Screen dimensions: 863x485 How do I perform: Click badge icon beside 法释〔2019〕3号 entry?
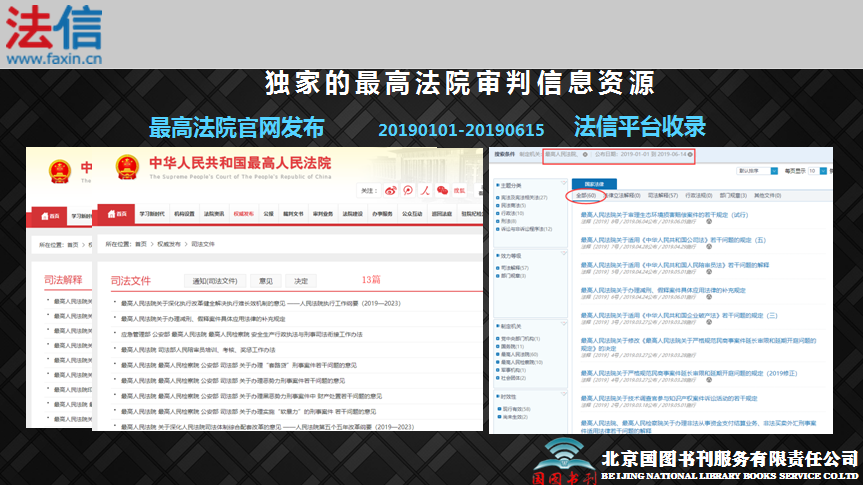tap(709, 322)
